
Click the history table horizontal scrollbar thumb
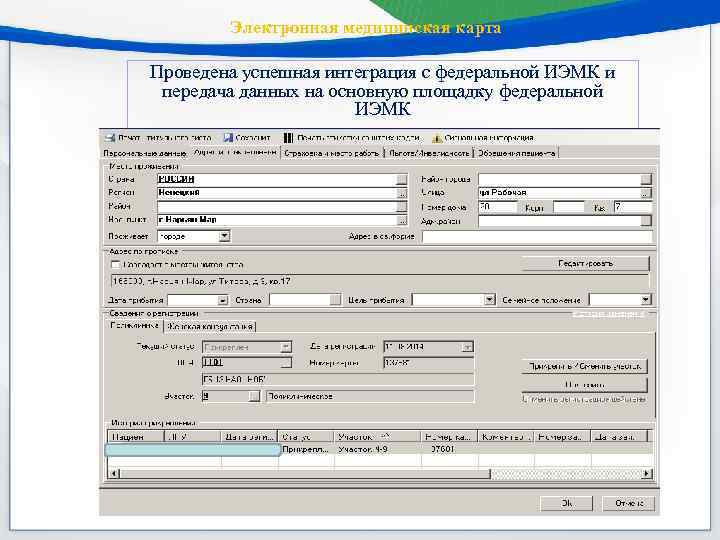pos(305,473)
